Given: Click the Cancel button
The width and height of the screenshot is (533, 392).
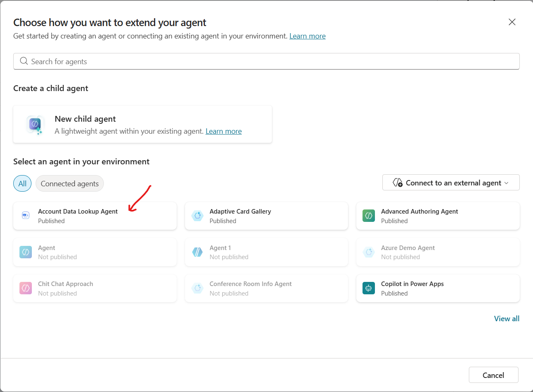Looking at the screenshot, I should coord(493,375).
